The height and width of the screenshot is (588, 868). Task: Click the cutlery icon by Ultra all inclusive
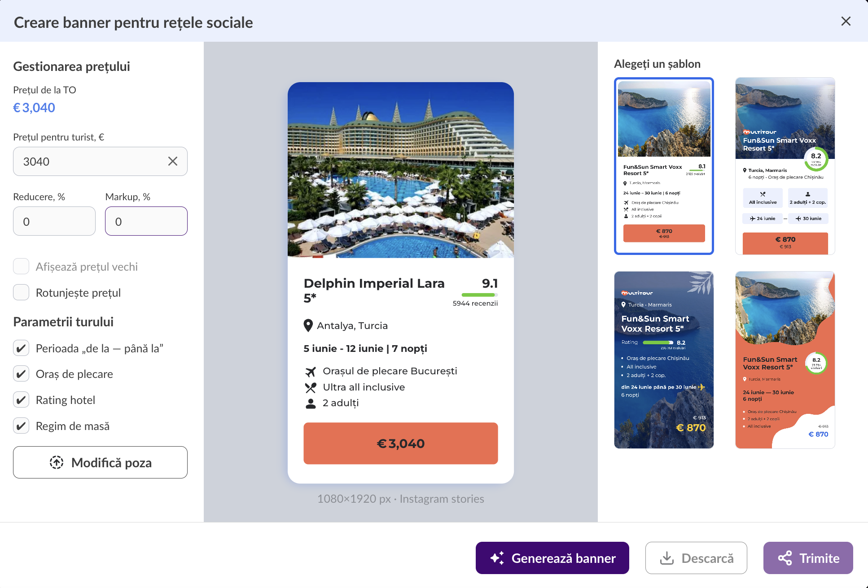click(311, 387)
